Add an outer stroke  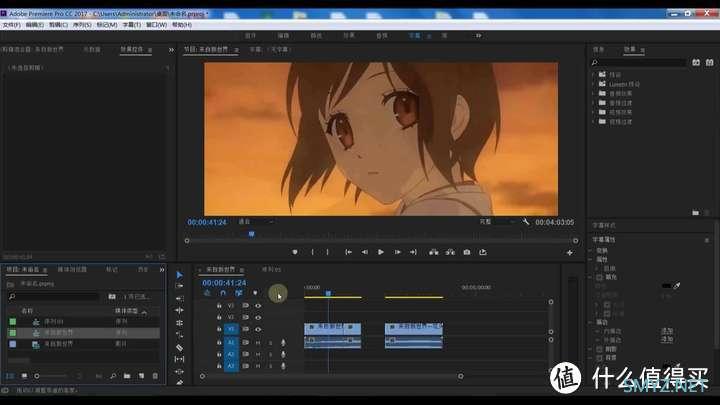[x=667, y=339]
